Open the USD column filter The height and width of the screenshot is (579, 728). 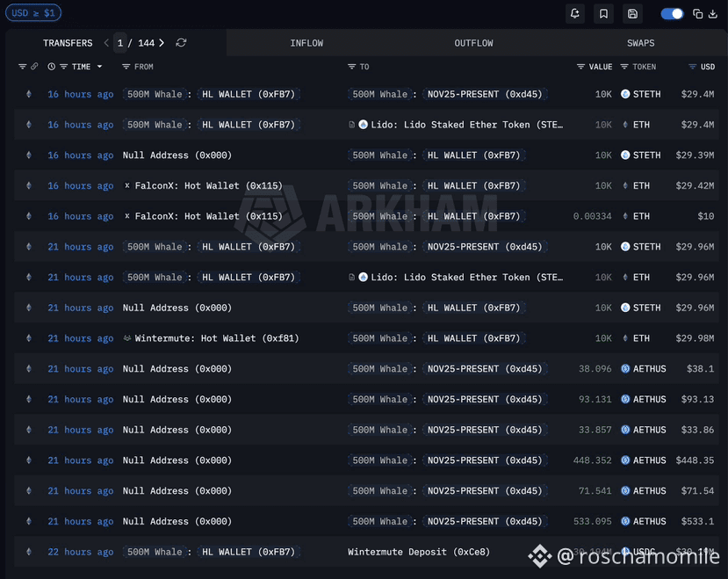coord(692,67)
